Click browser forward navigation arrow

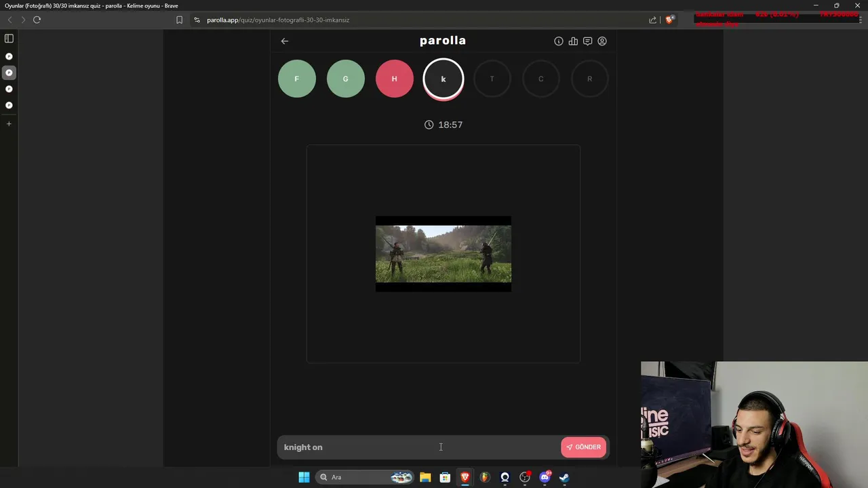(23, 20)
